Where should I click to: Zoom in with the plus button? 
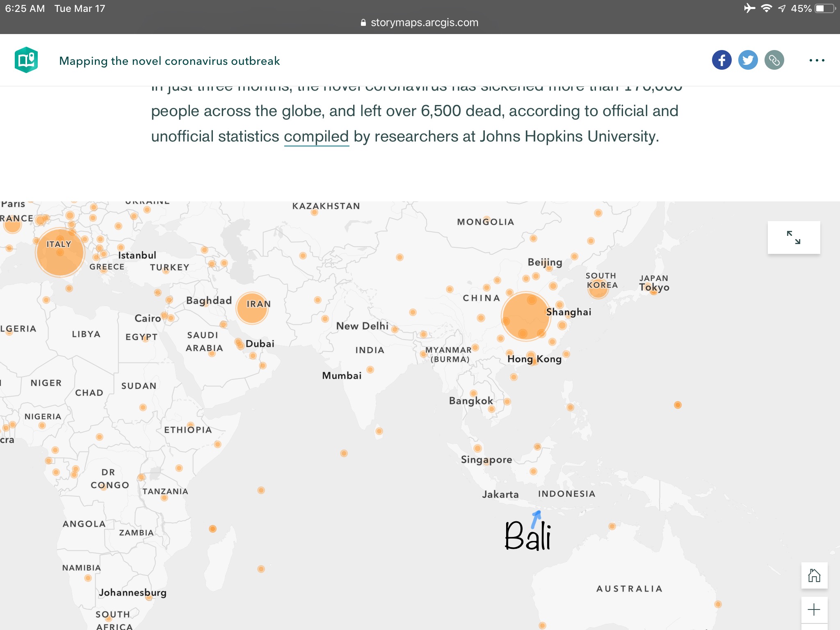tap(814, 609)
